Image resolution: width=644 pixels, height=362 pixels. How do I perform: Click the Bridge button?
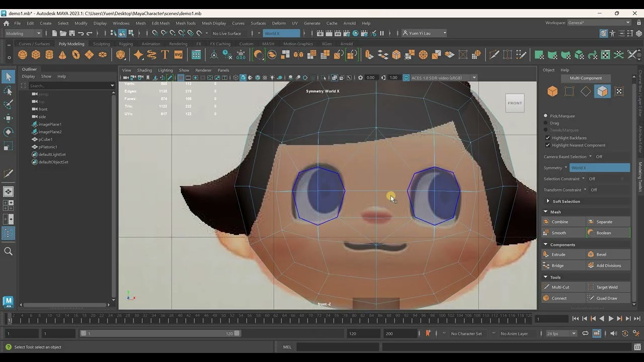pyautogui.click(x=563, y=265)
